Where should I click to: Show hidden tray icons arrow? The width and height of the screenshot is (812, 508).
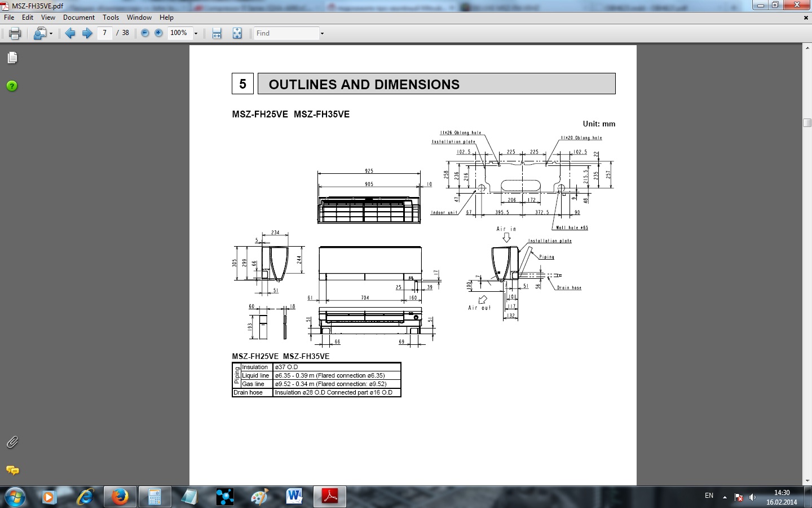click(x=725, y=497)
